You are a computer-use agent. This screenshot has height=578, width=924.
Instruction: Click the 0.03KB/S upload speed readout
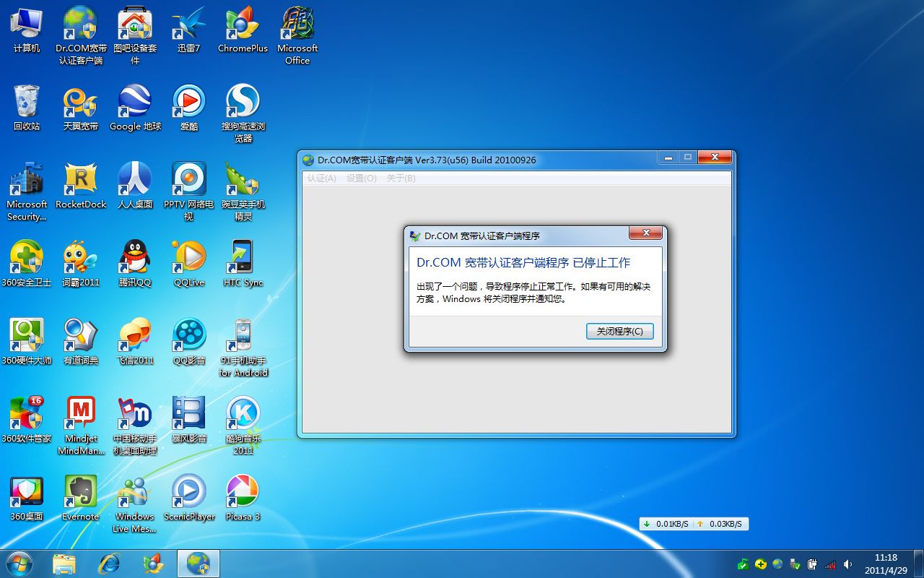[720, 524]
